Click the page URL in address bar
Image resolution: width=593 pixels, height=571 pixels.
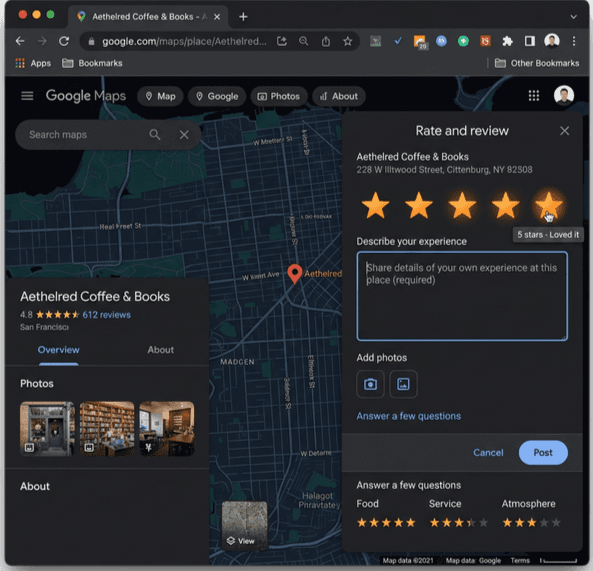tap(184, 41)
